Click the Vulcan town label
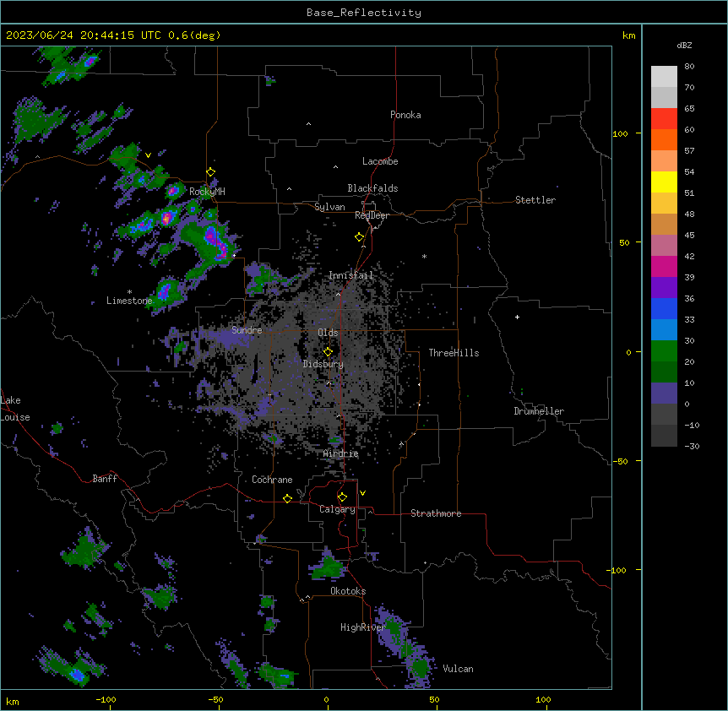Viewport: 728px width, 711px height. coord(458,669)
